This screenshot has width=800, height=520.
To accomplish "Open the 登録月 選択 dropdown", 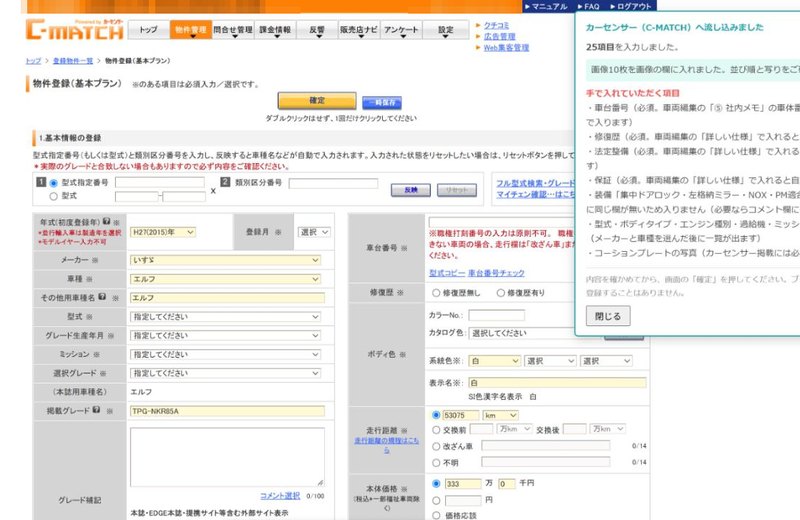I will pos(314,232).
